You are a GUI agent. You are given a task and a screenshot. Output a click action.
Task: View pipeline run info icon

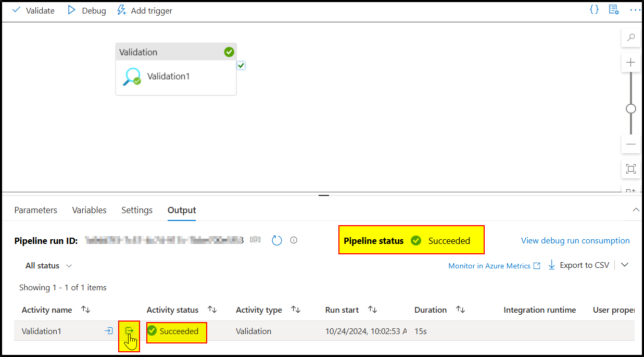click(x=294, y=240)
